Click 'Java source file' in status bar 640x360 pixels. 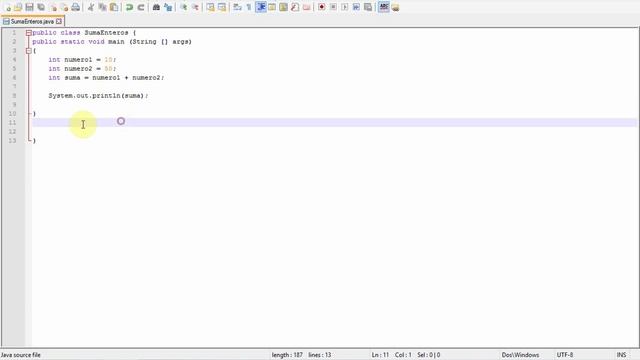click(21, 355)
